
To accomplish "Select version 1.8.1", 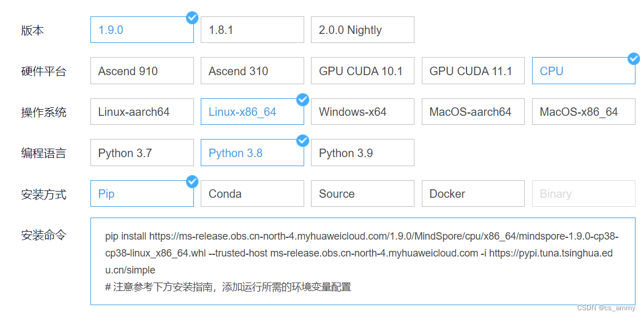I will pos(252,29).
